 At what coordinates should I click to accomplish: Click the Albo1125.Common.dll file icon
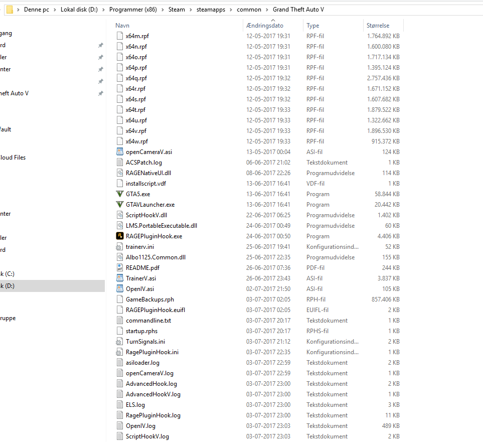click(120, 257)
